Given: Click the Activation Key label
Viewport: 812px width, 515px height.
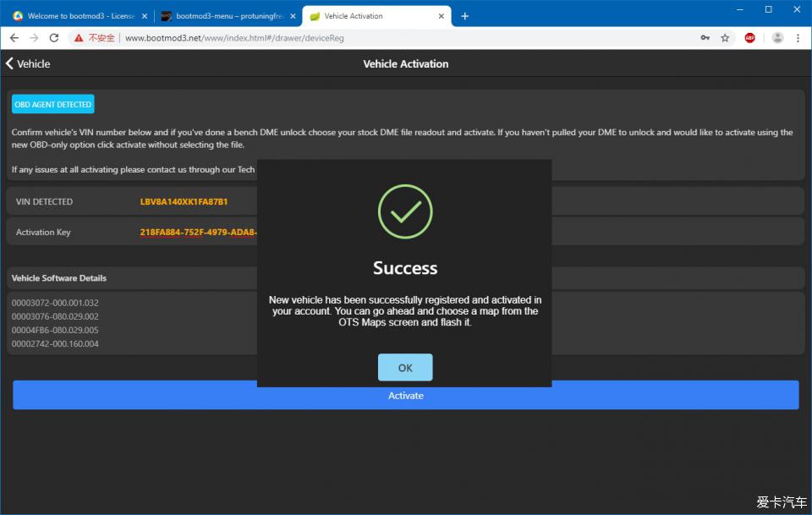Looking at the screenshot, I should click(43, 232).
